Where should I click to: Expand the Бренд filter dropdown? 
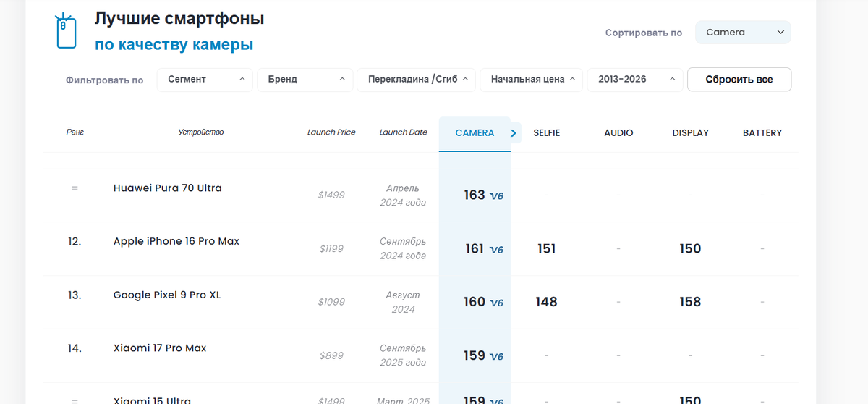305,80
